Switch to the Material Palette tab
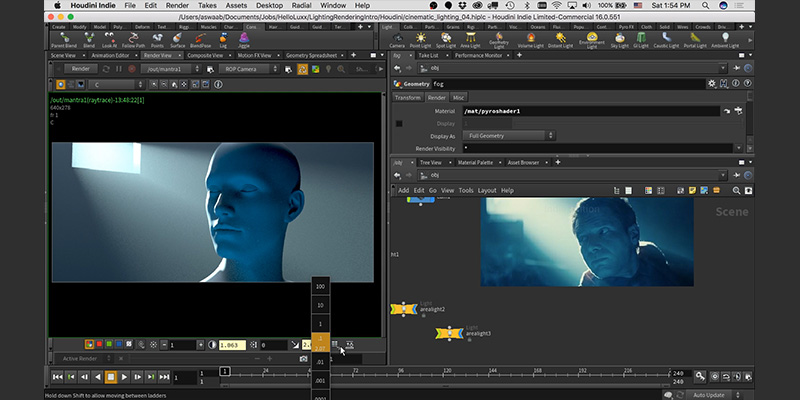This screenshot has width=800, height=400. [x=475, y=162]
